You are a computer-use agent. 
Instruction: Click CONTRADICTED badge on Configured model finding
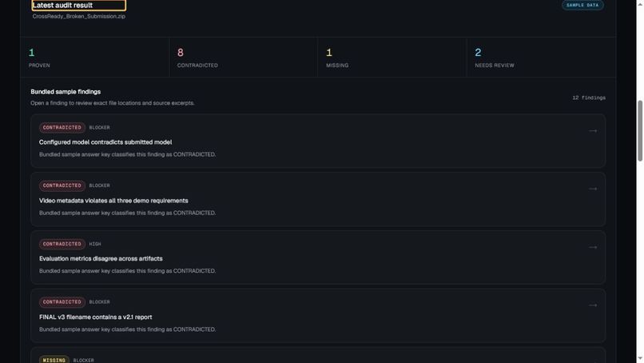[62, 127]
